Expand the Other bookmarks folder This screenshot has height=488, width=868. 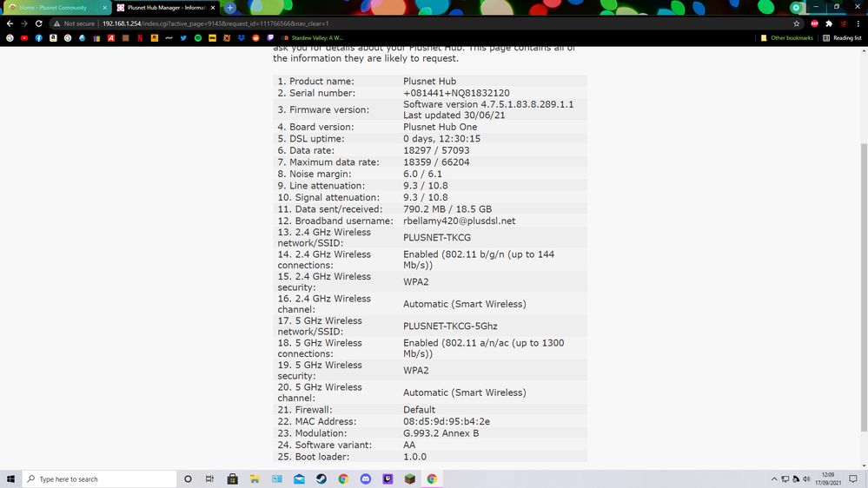click(x=787, y=38)
